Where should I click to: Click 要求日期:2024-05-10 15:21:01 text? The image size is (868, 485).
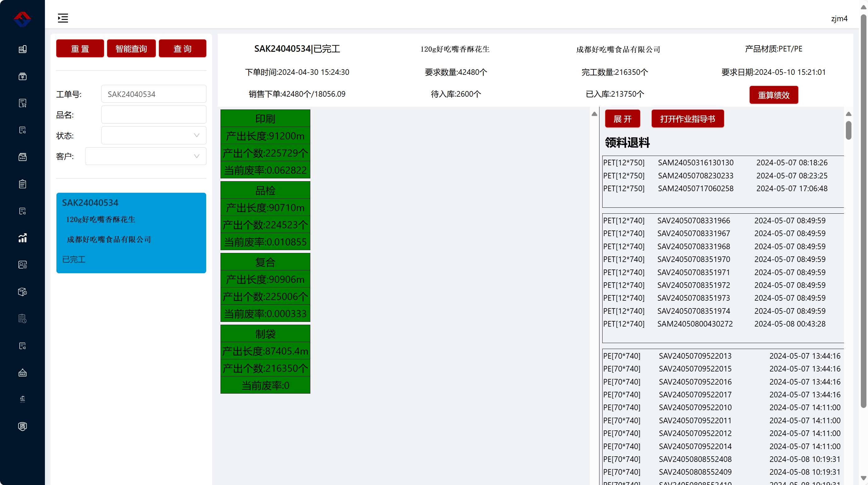[x=773, y=72]
